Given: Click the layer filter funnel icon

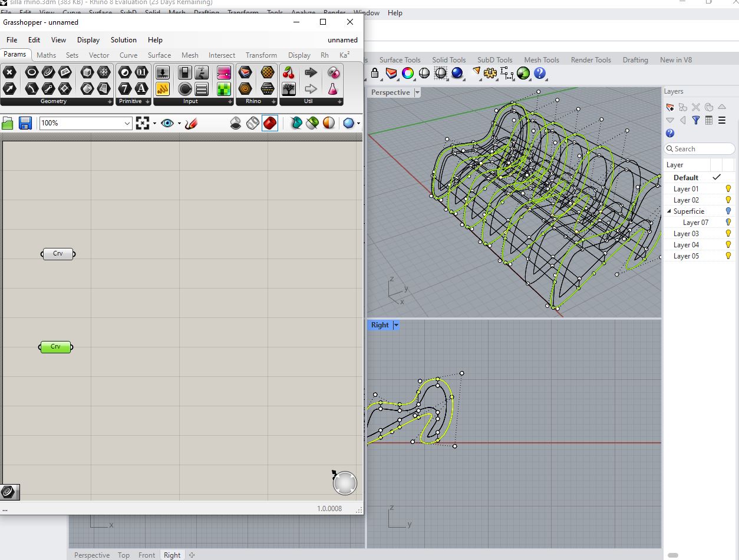Looking at the screenshot, I should coord(695,120).
